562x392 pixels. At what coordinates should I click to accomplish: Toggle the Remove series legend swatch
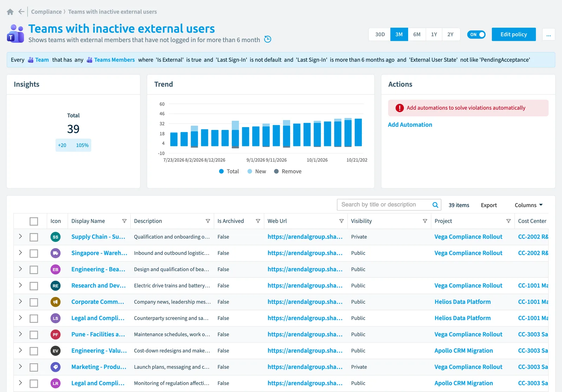pyautogui.click(x=276, y=171)
